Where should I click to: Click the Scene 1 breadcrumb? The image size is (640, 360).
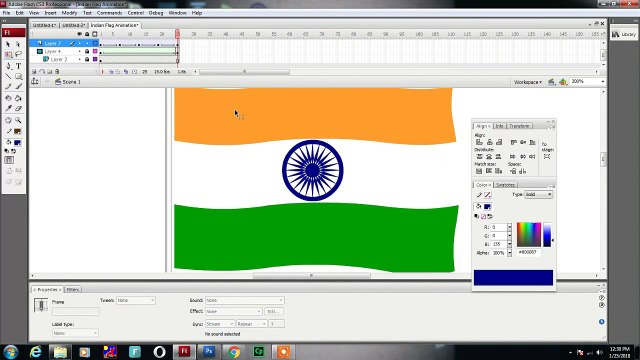[x=68, y=82]
